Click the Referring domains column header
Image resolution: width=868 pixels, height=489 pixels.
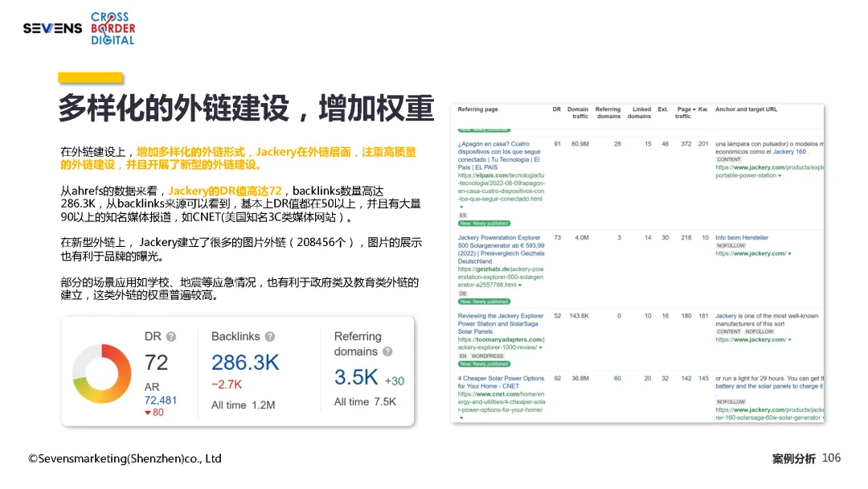tap(608, 113)
